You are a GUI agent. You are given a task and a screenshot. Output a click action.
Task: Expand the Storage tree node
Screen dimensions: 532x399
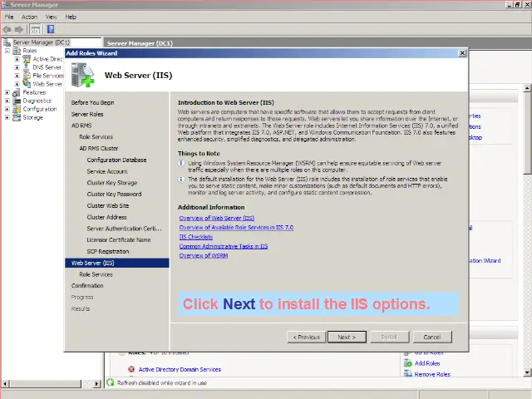coord(7,117)
